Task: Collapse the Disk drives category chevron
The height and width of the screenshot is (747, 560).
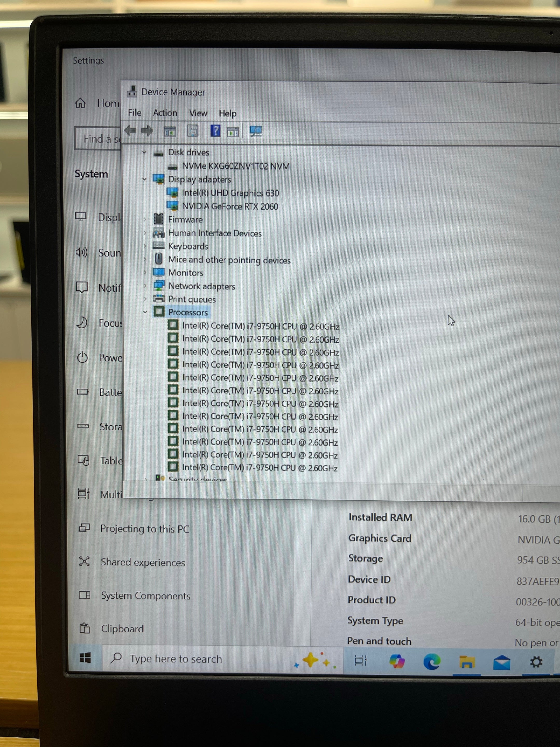Action: click(144, 152)
